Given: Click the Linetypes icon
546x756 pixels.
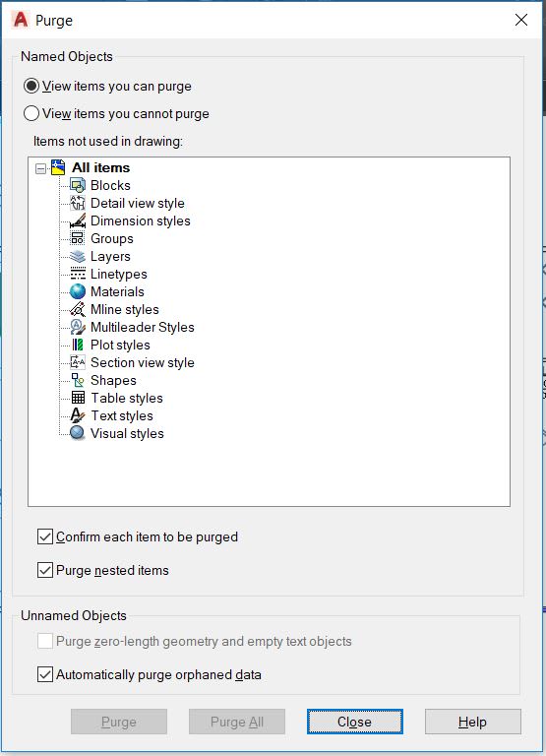Looking at the screenshot, I should (78, 274).
